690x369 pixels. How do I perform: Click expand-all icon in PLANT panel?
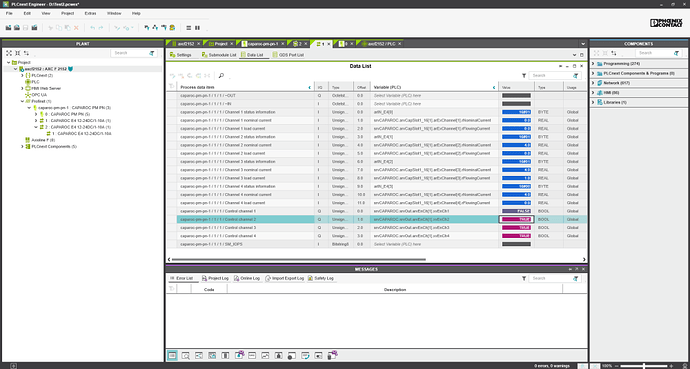tap(9, 53)
